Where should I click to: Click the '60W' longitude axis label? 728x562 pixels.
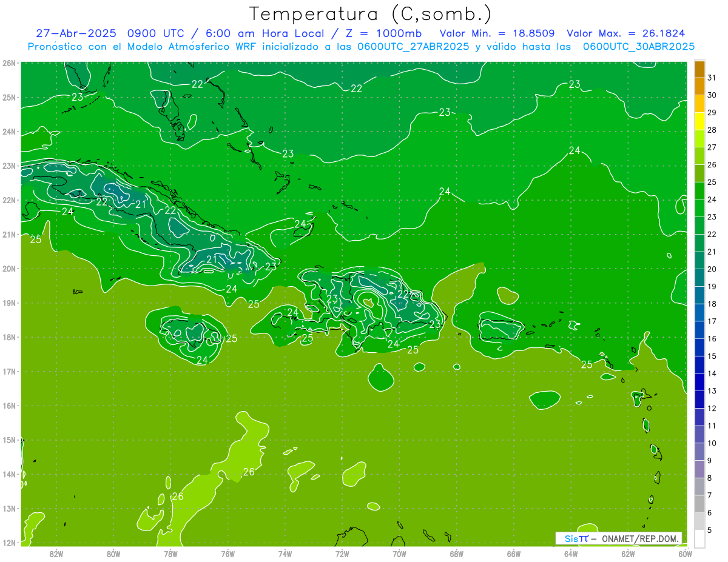point(686,554)
